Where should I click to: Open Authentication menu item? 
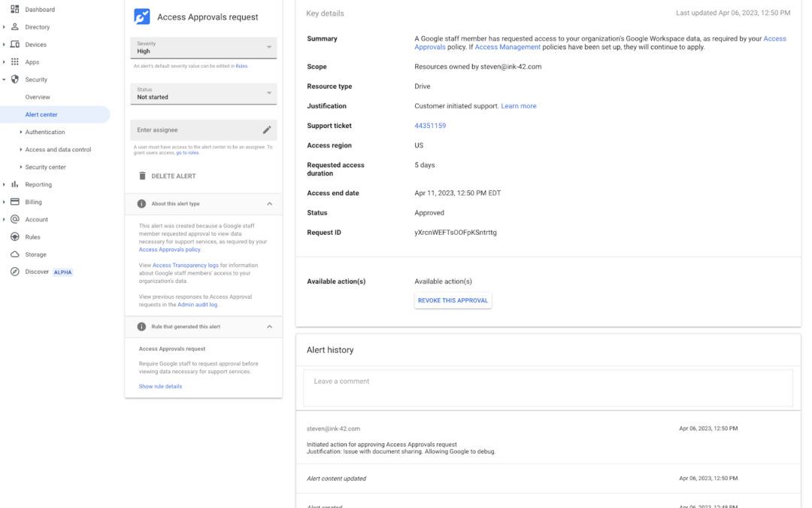pos(45,132)
